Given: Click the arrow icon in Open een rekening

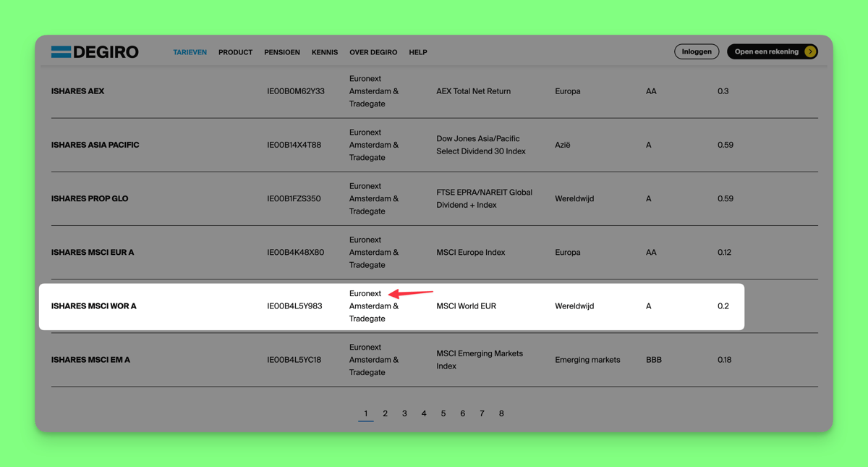Looking at the screenshot, I should (810, 52).
